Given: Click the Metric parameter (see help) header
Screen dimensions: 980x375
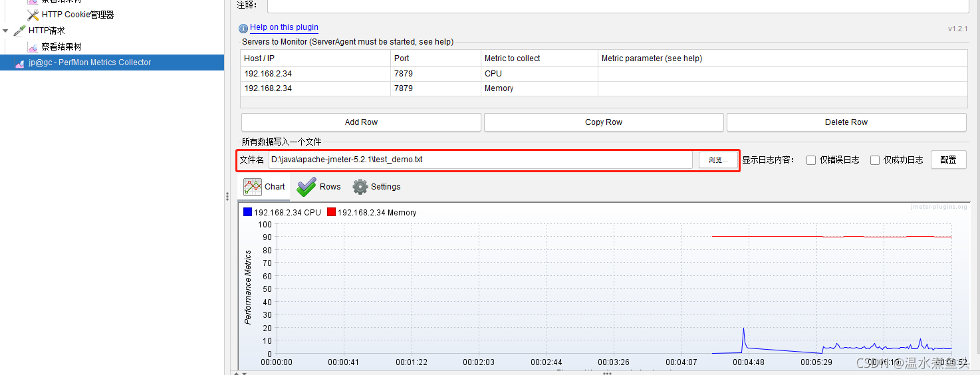Looking at the screenshot, I should [x=783, y=59].
